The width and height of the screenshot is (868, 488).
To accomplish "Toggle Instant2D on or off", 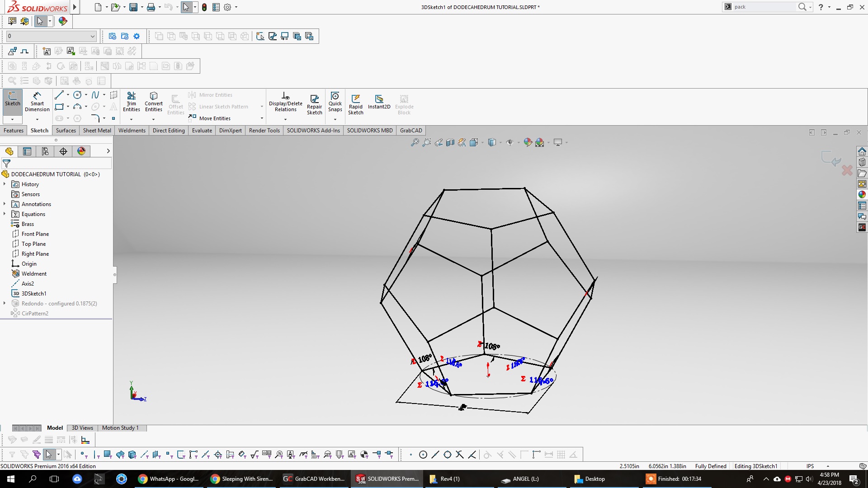I will [379, 103].
